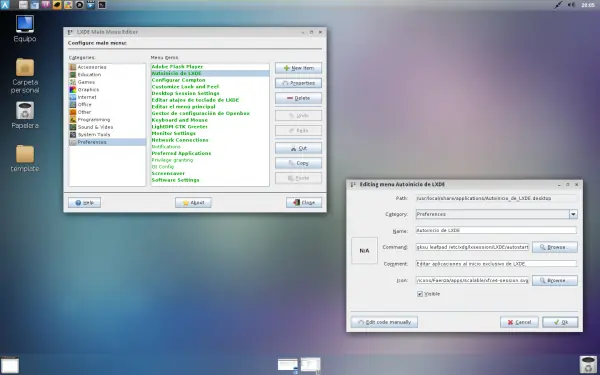Select Privilege granting item

point(210,160)
